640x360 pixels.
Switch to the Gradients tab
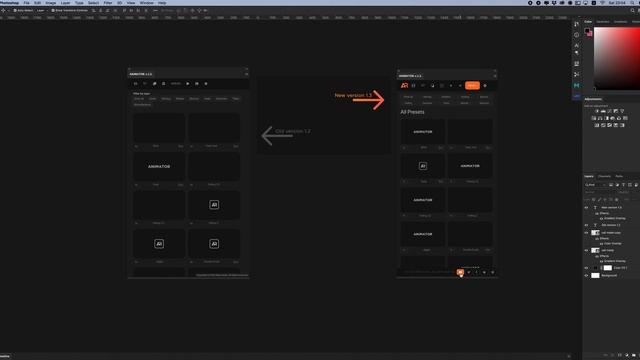pos(620,22)
